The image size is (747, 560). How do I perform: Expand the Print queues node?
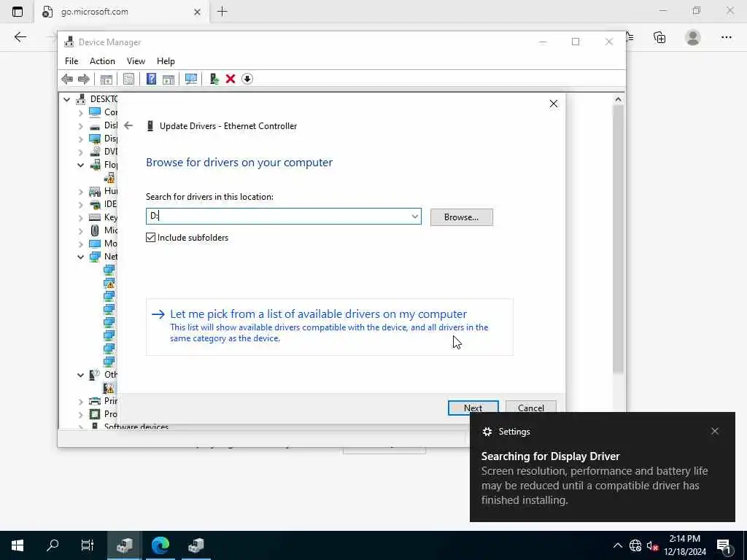80,402
